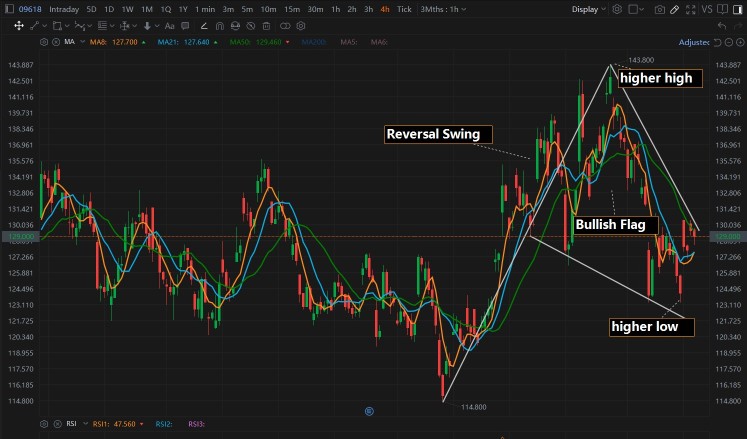The height and width of the screenshot is (439, 747).
Task: Click the lock drawings icon
Action: (235, 26)
